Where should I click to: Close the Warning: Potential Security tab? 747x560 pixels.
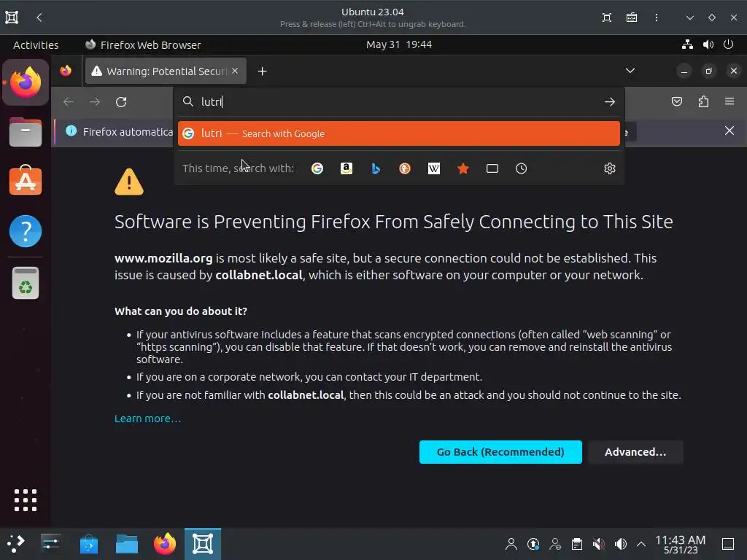pyautogui.click(x=235, y=71)
